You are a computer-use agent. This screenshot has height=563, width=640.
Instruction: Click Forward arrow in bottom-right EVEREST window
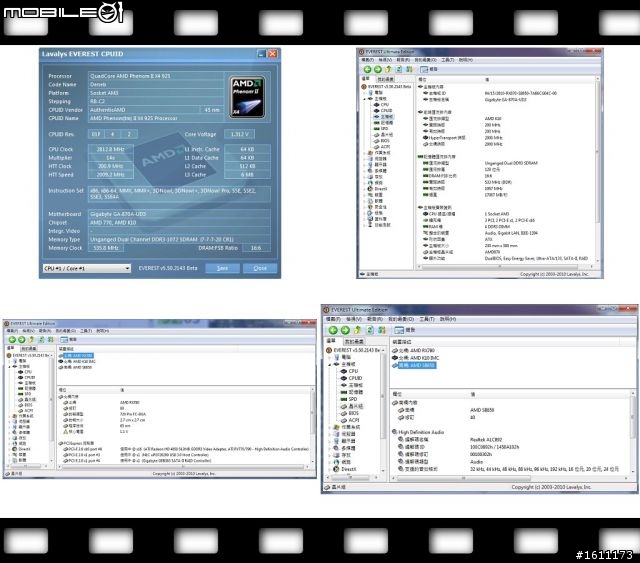pyautogui.click(x=345, y=330)
